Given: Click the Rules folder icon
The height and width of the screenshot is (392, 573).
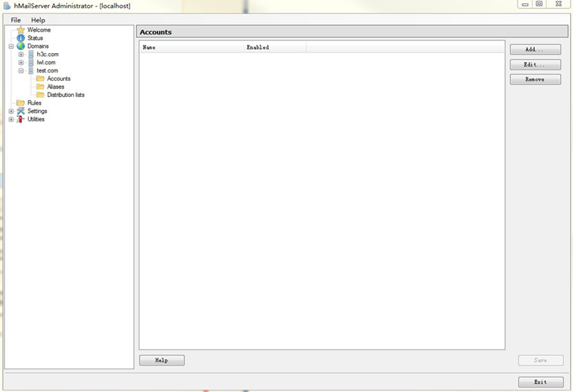Looking at the screenshot, I should [21, 103].
